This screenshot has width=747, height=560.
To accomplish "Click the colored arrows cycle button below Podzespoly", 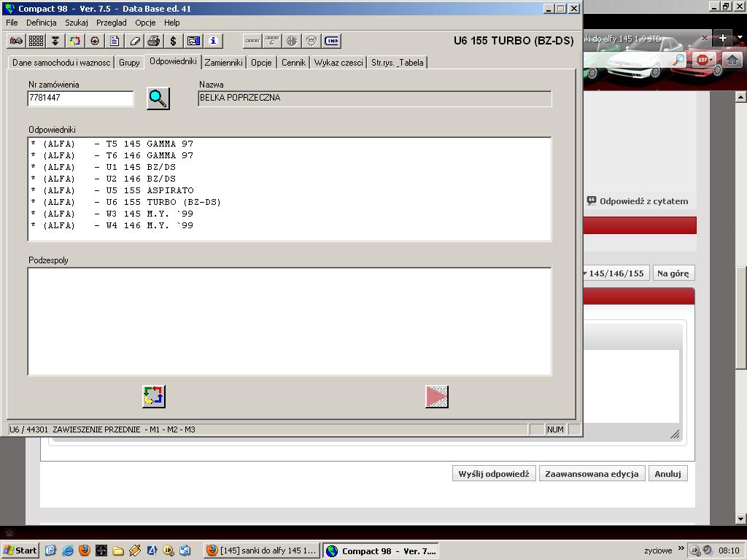I will pos(154,396).
